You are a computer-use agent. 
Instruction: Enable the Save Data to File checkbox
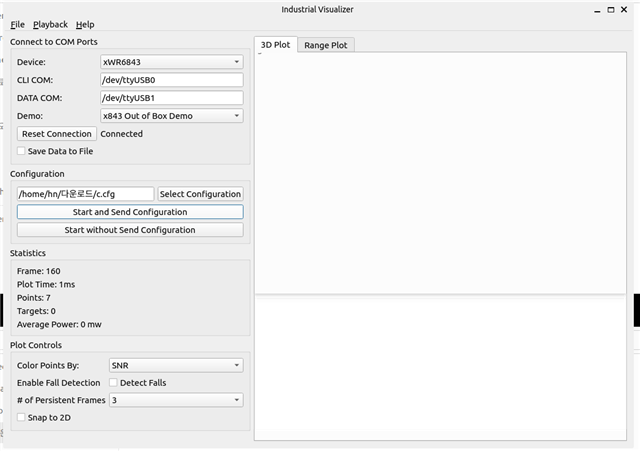(x=21, y=151)
